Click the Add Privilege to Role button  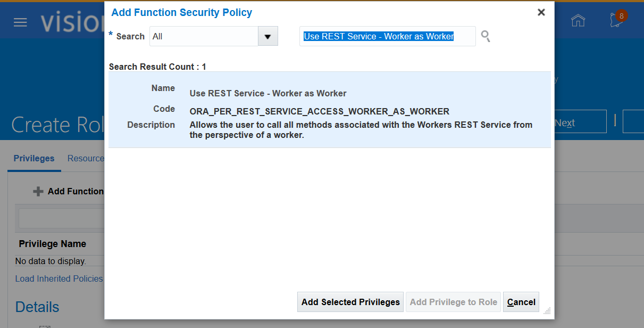click(453, 302)
